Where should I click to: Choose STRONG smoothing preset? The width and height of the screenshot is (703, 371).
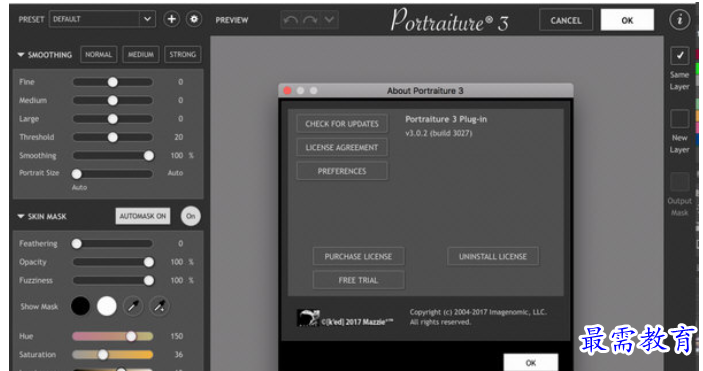pyautogui.click(x=182, y=54)
